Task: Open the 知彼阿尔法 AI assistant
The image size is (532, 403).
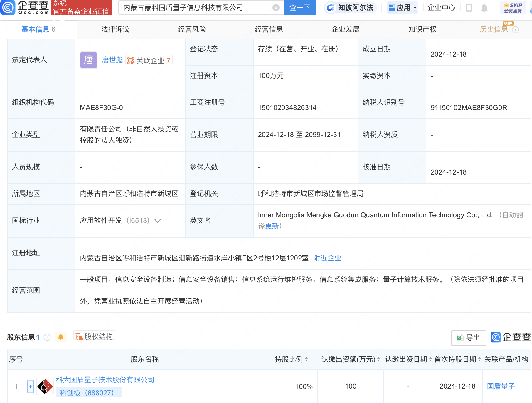Action: tap(350, 8)
